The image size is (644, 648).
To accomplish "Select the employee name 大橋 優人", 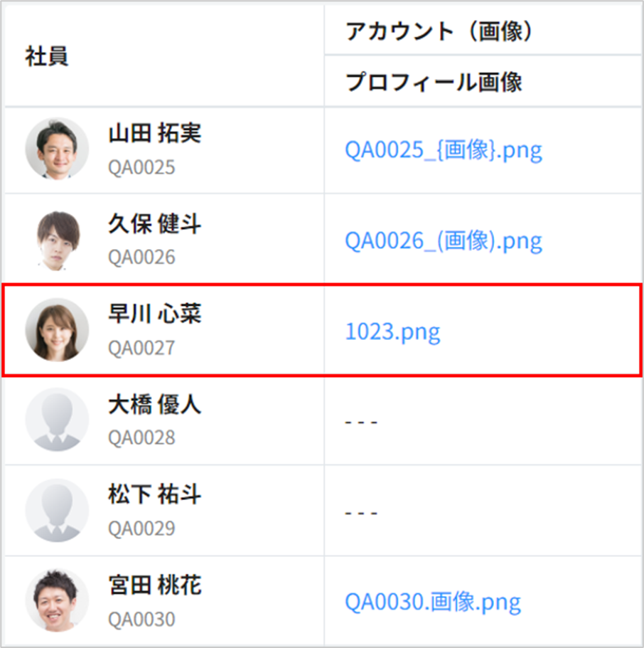I will tap(154, 405).
